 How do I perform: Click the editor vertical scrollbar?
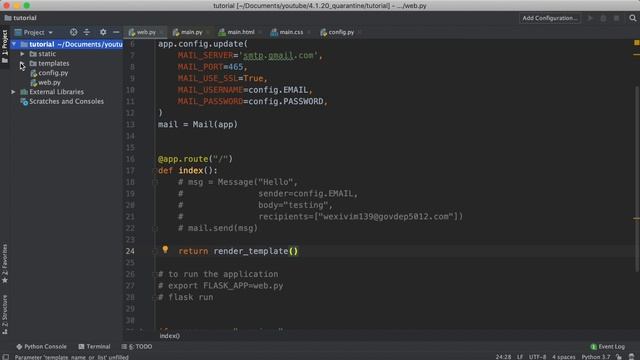[637, 179]
